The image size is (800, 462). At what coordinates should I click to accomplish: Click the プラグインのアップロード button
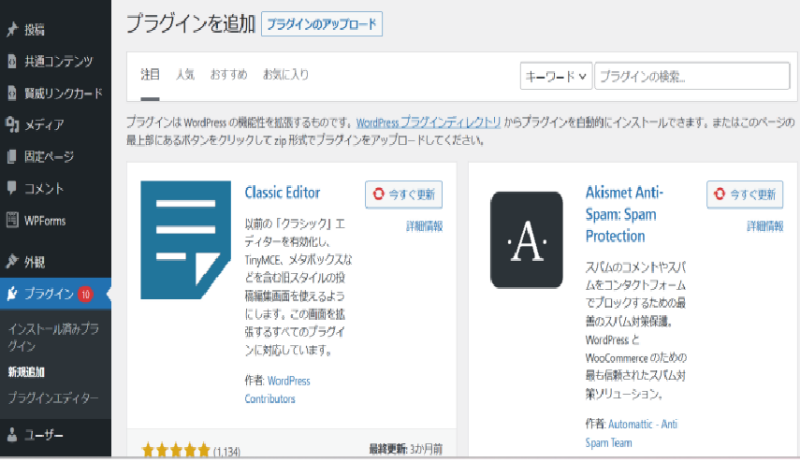coord(322,24)
